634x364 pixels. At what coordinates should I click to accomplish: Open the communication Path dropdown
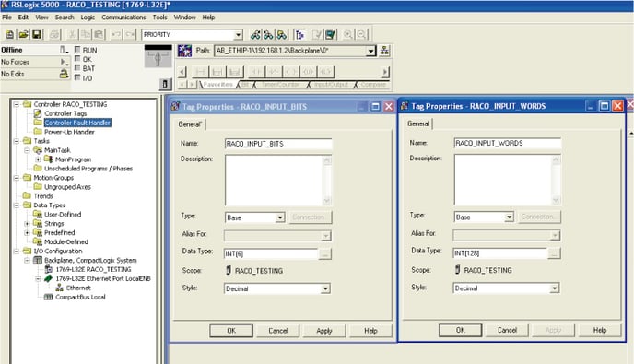[x=370, y=51]
